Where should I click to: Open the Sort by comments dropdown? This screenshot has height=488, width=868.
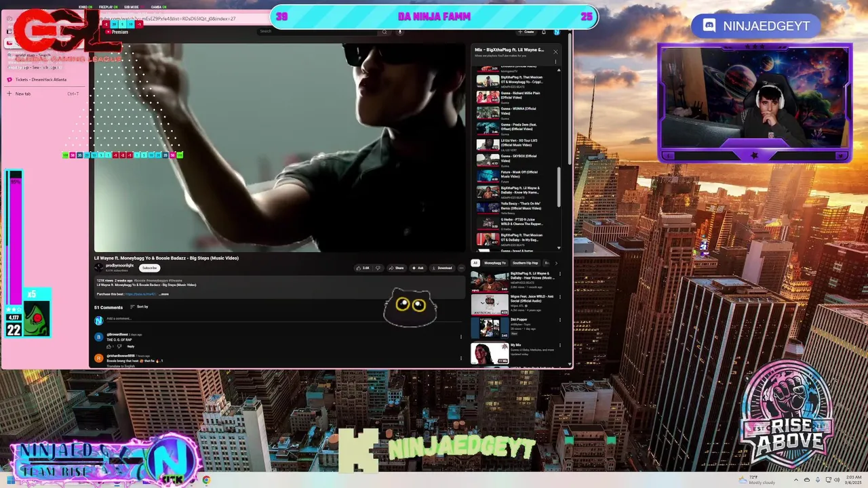pyautogui.click(x=139, y=307)
